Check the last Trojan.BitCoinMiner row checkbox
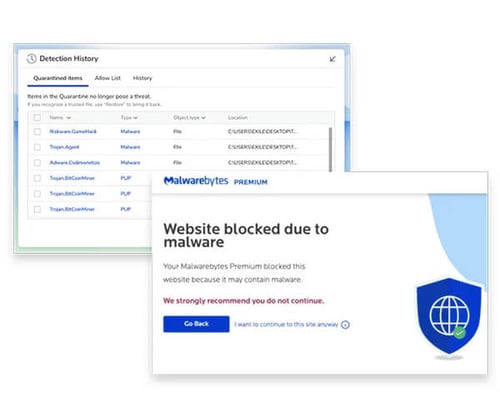500x416 pixels. (37, 209)
